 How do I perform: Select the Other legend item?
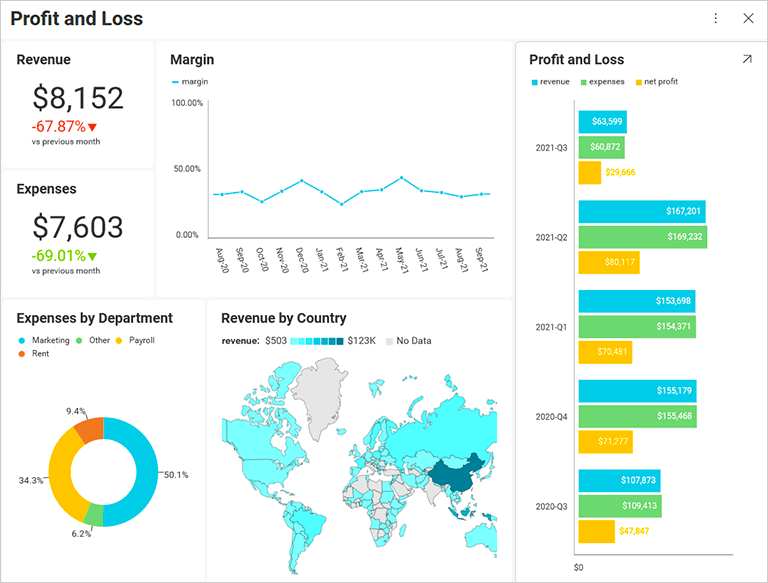(x=94, y=340)
